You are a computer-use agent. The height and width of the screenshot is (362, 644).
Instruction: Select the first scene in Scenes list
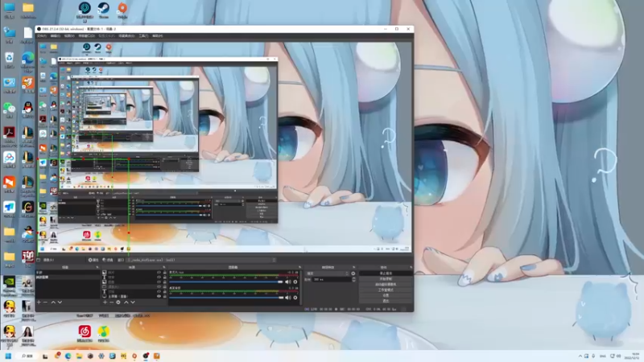[x=68, y=272]
